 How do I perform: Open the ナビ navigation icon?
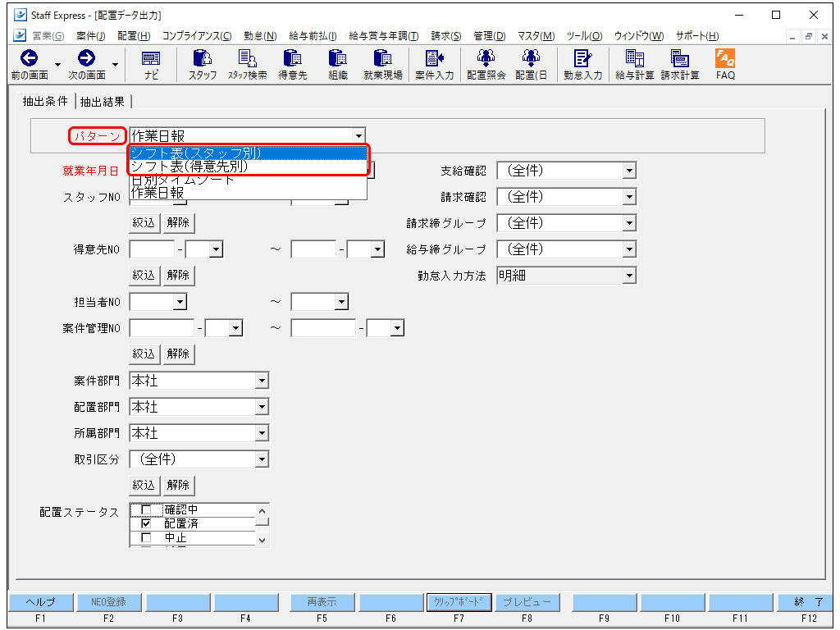click(151, 58)
